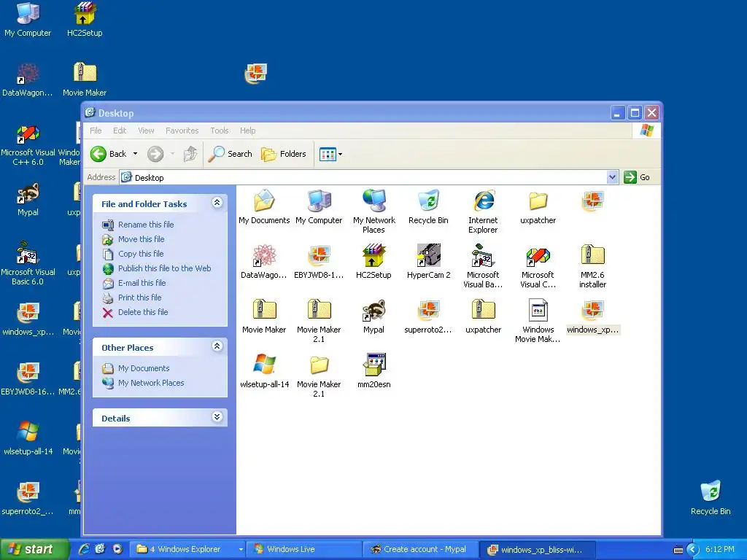Click Move this file link
Screen dimensions: 747x560
[x=141, y=239]
